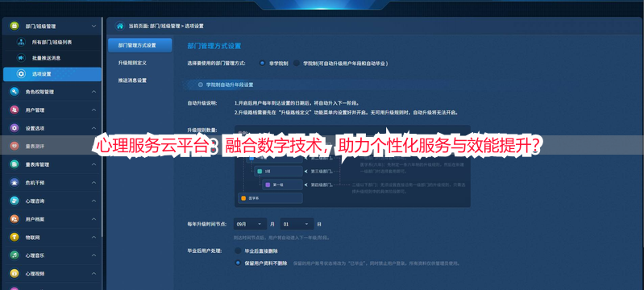The width and height of the screenshot is (644, 290).
Task: Expand the 用户档案 chevron
Action: coord(93,219)
